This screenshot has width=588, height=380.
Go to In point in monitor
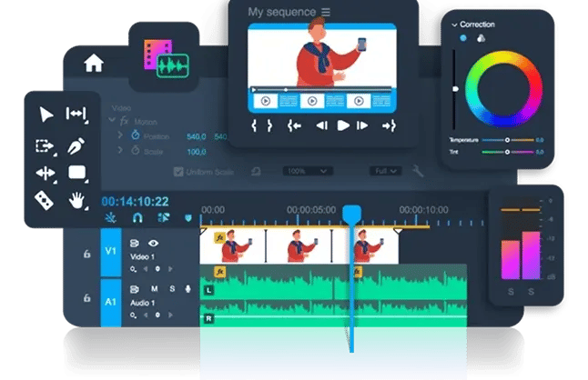point(294,125)
